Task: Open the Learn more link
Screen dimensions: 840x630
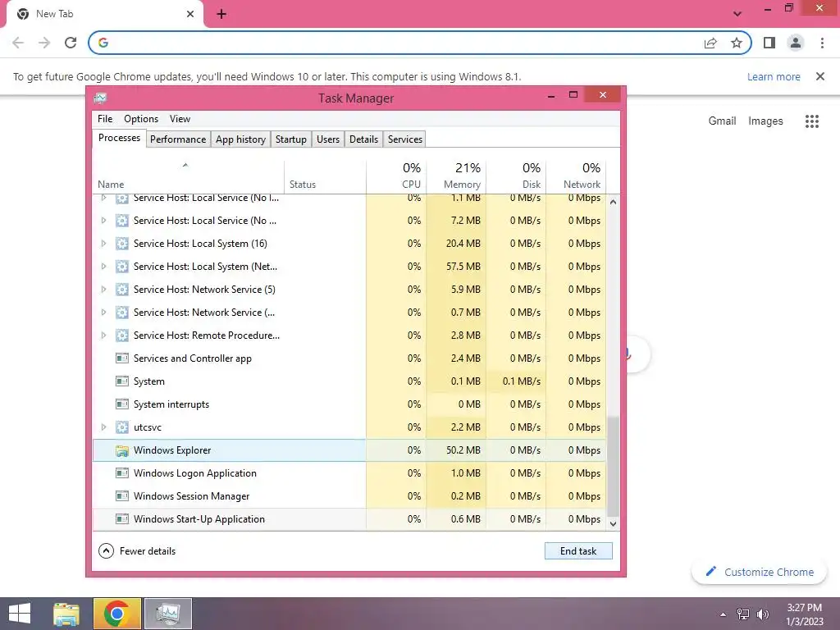Action: (x=774, y=77)
